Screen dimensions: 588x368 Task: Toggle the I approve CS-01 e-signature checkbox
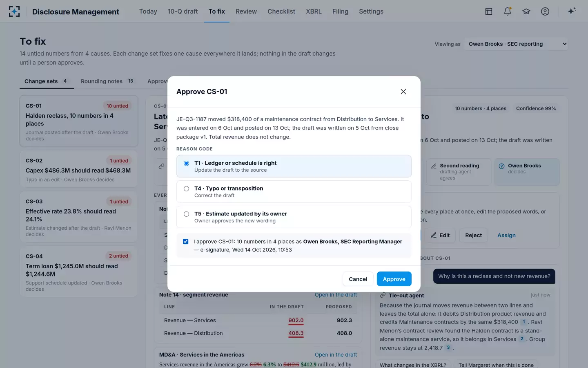(186, 242)
